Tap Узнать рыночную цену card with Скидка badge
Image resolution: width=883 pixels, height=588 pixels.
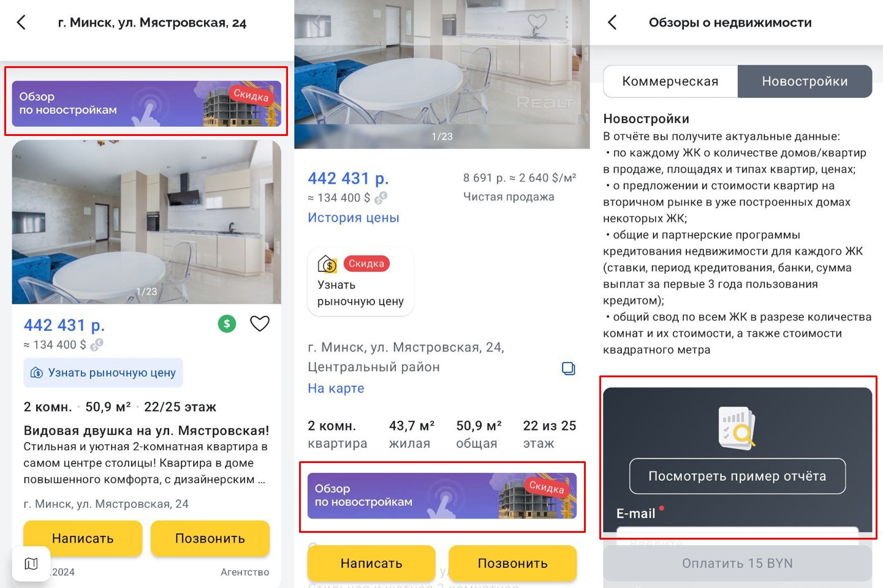(x=360, y=282)
